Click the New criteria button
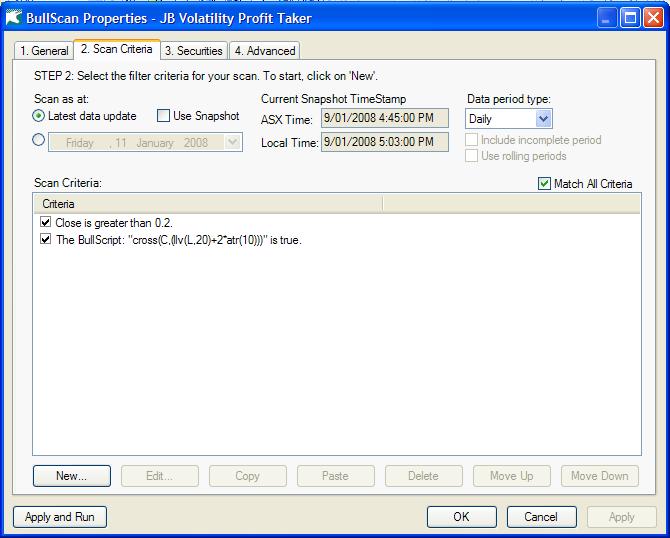670x538 pixels. pyautogui.click(x=71, y=476)
